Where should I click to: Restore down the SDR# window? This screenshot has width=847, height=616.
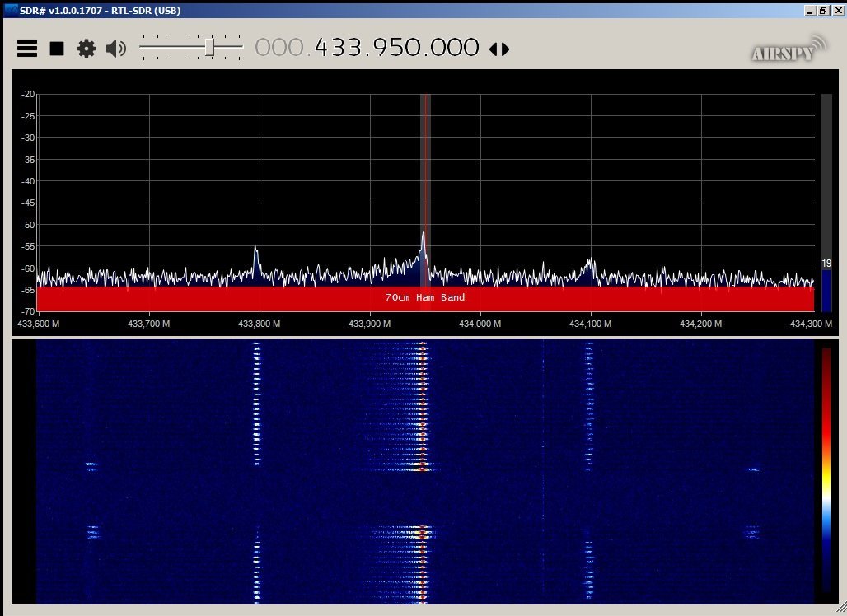823,10
